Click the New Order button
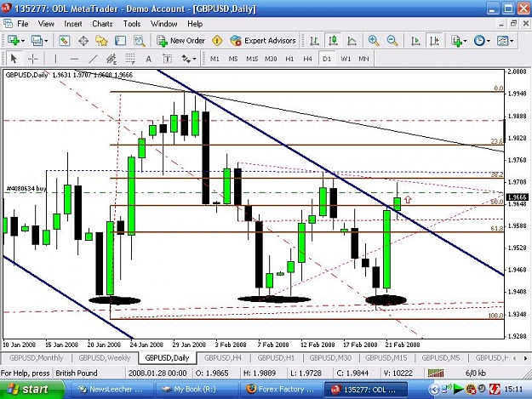Viewport: 532px width, 399px height. (x=180, y=41)
